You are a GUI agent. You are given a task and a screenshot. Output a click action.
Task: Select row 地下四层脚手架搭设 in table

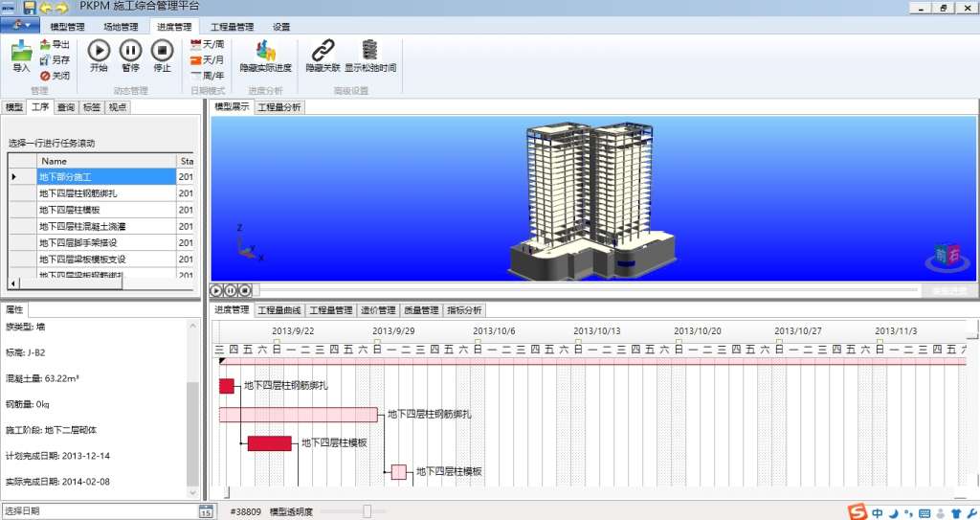tap(100, 242)
